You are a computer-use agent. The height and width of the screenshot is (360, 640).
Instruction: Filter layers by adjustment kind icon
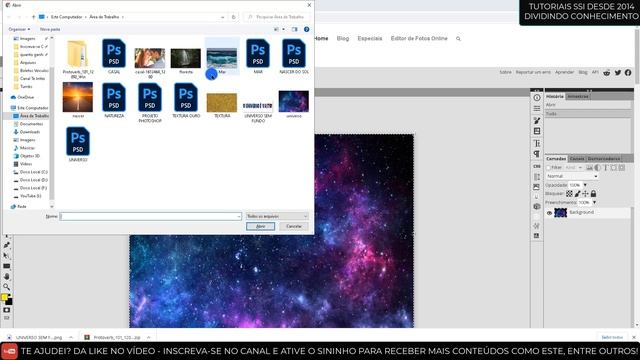(598, 168)
